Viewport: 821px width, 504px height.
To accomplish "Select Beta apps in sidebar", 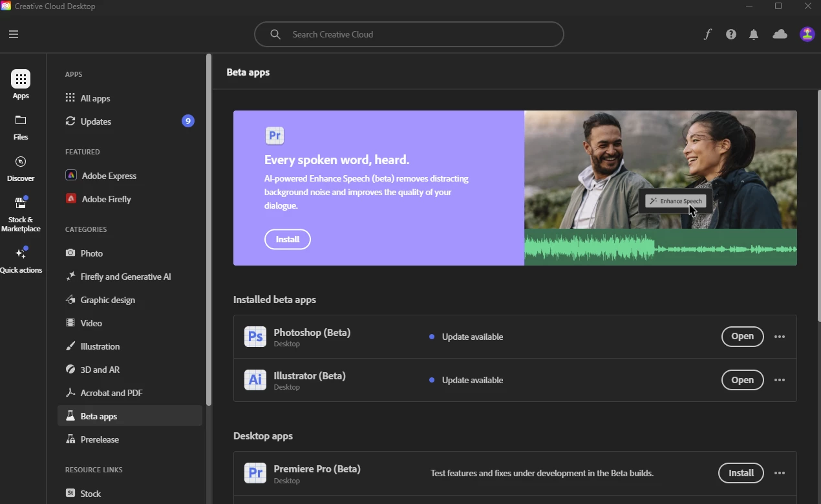I will coord(130,416).
